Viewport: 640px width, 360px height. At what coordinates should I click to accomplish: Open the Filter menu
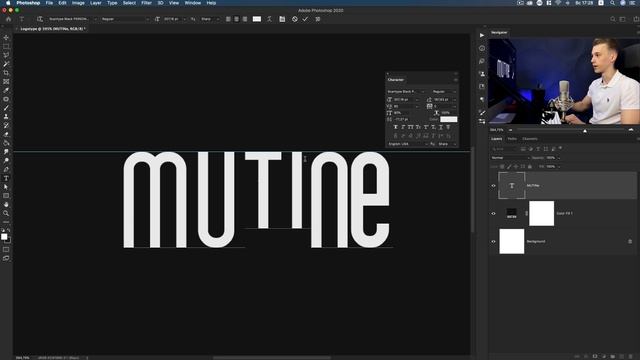[146, 3]
